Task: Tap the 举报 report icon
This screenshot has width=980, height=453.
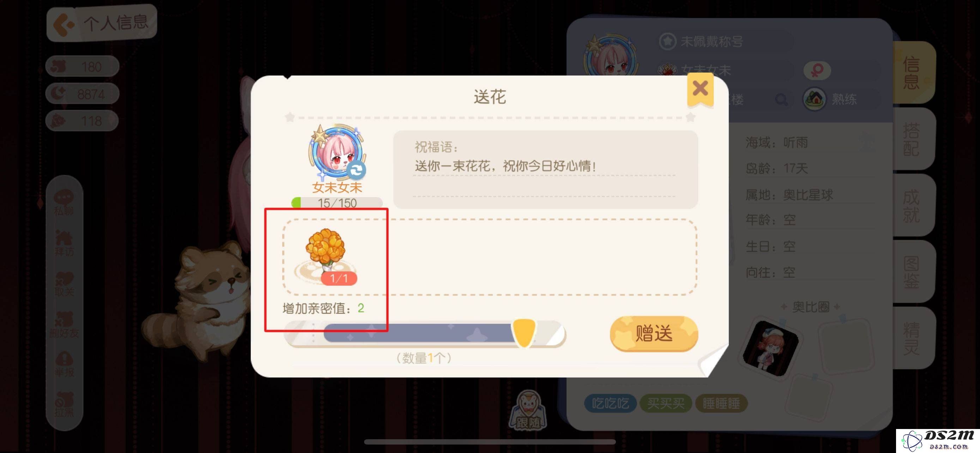Action: [63, 364]
